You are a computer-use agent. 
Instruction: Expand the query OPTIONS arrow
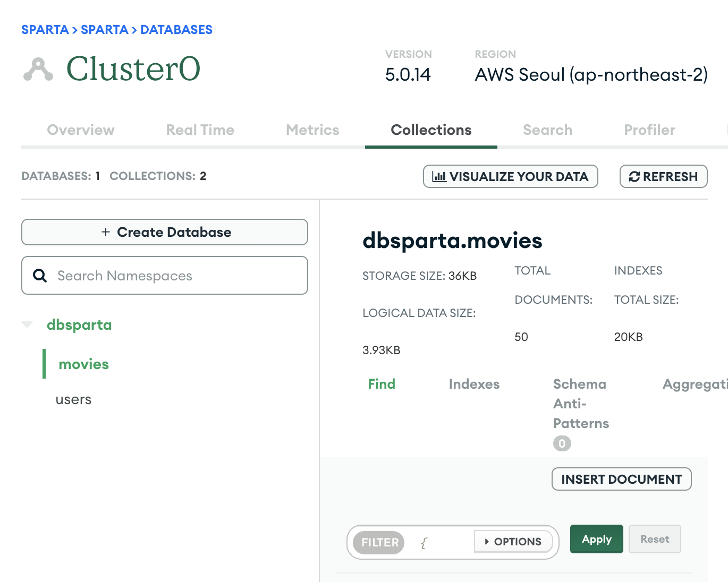[x=487, y=542]
